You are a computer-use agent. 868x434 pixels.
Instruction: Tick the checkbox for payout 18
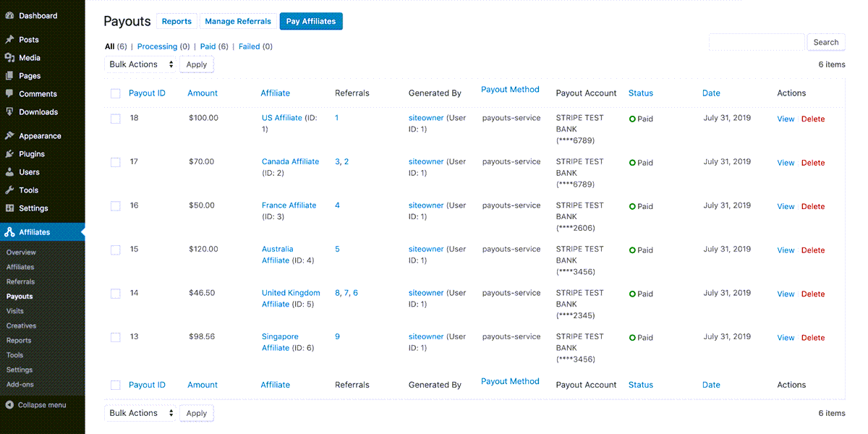pyautogui.click(x=116, y=119)
